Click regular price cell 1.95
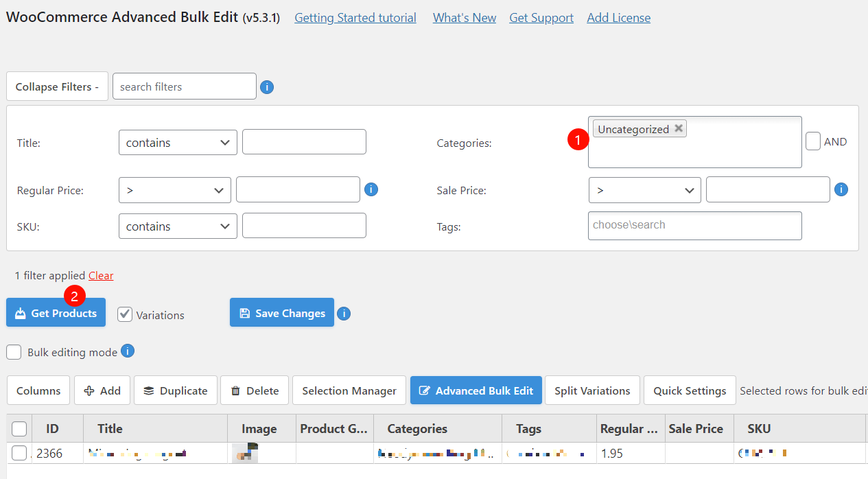The image size is (868, 479). click(x=631, y=453)
